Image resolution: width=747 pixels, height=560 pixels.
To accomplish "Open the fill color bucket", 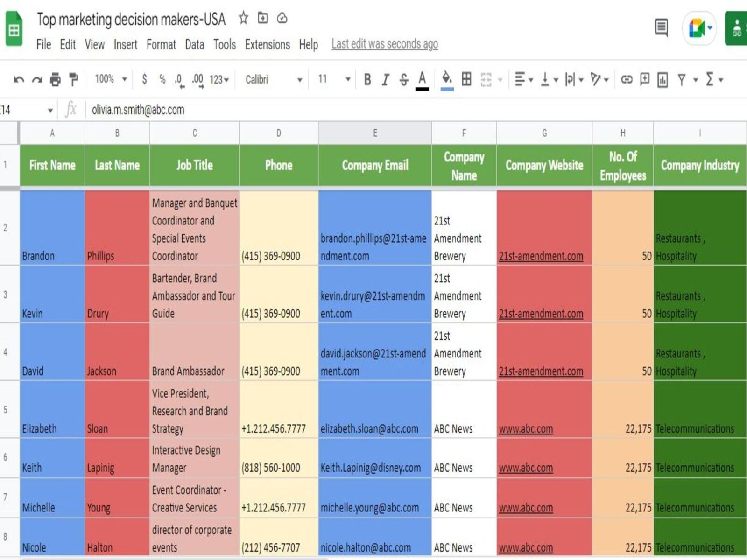I will [447, 79].
